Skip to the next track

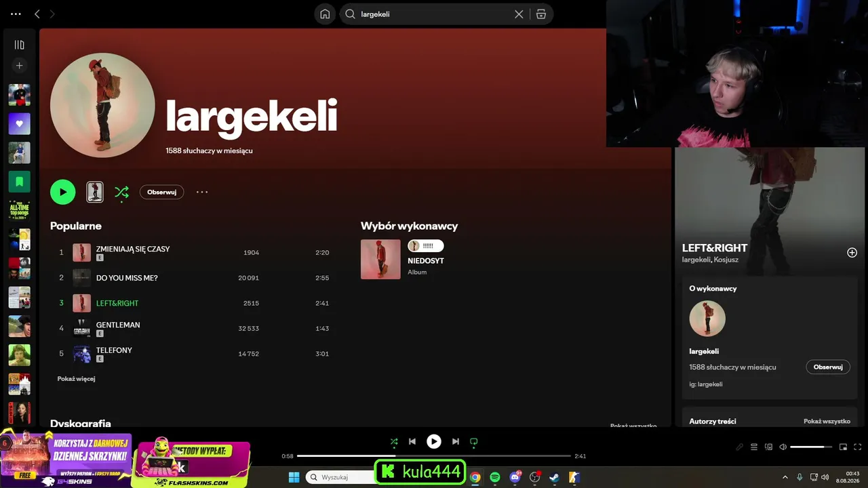tap(456, 442)
